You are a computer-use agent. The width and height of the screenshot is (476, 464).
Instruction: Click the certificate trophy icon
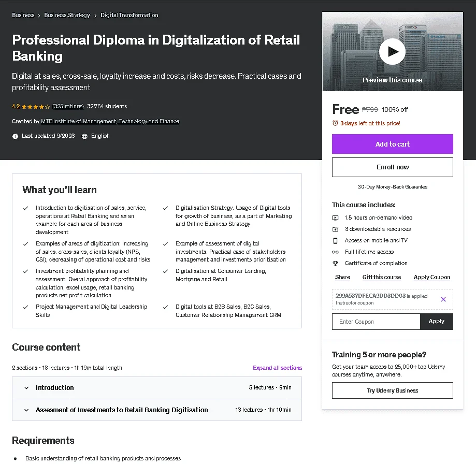point(335,264)
